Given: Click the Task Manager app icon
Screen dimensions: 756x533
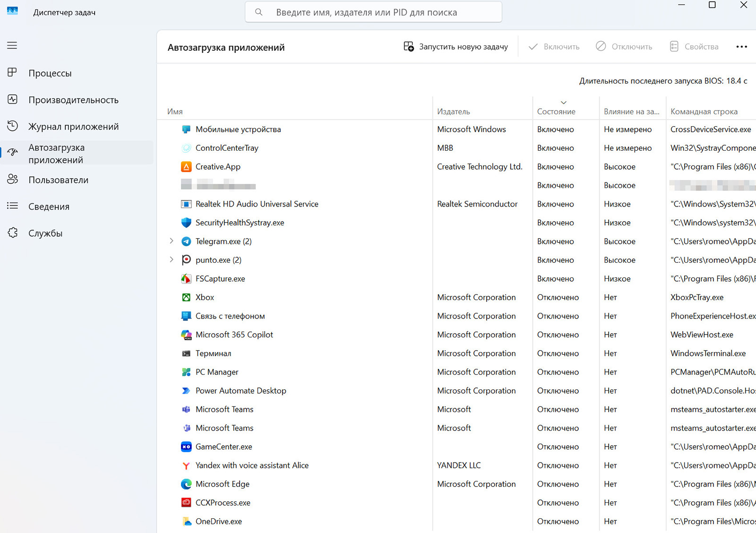Looking at the screenshot, I should coord(12,11).
